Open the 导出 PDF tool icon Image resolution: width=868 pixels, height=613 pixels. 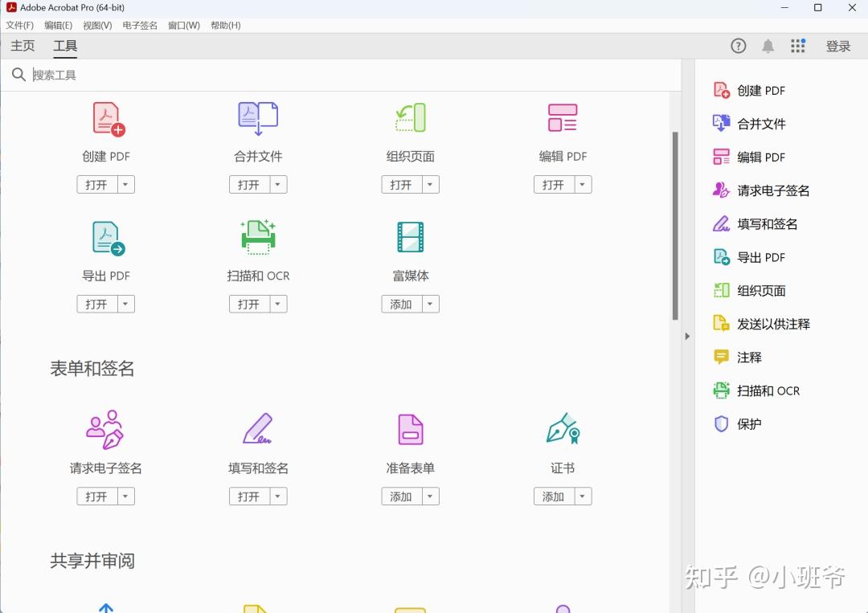(105, 237)
